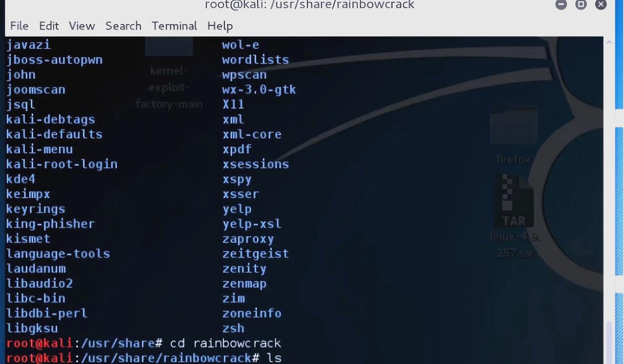
Task: Open the File menu
Action: pyautogui.click(x=19, y=26)
